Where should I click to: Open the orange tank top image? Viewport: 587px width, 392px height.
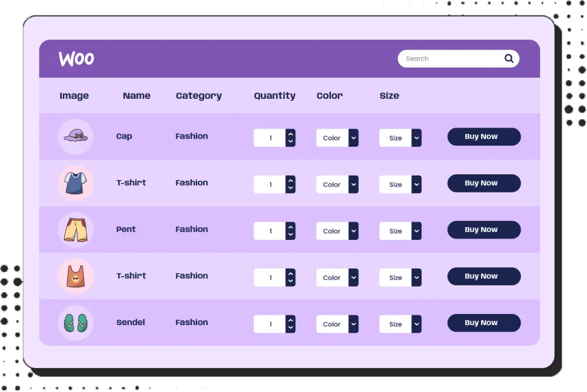point(75,276)
